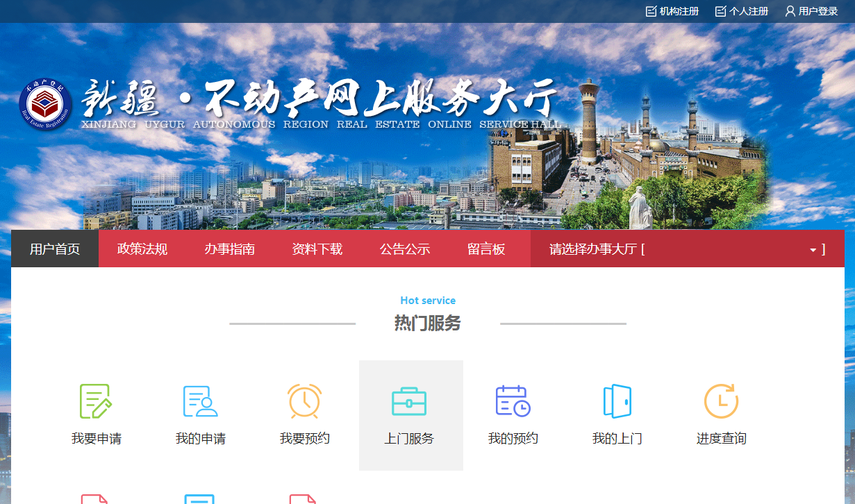Click the 我的上门 label

617,439
